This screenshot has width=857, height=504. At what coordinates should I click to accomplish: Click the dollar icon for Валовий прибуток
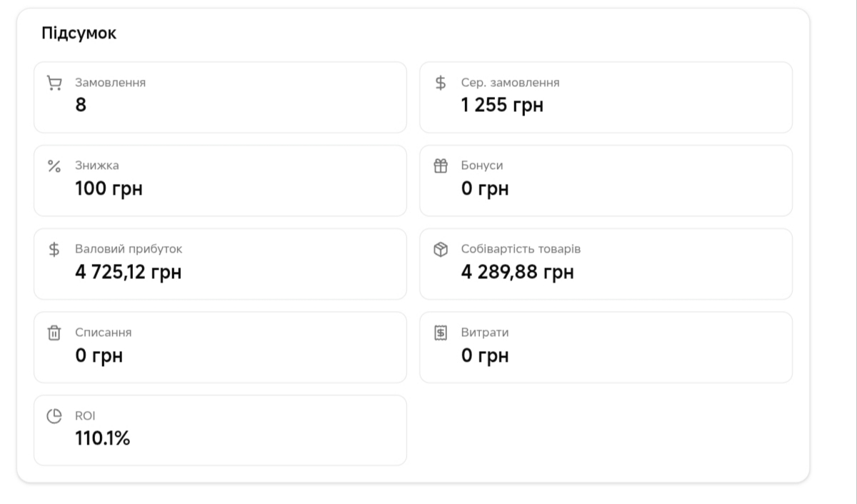(54, 250)
